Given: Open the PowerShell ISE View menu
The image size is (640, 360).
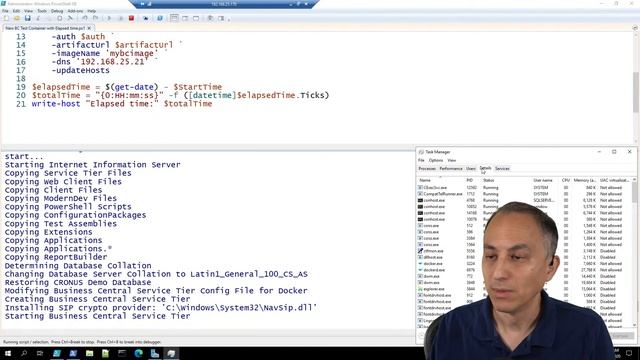Looking at the screenshot, I should pos(29,11).
